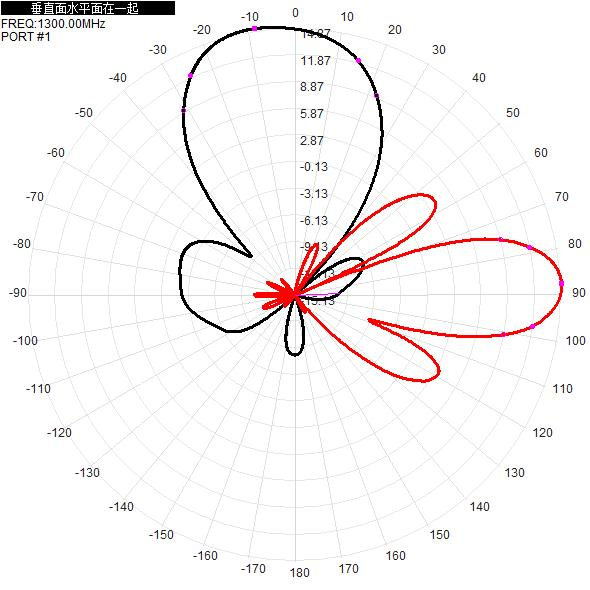Click the -70 degree angle label
590x590 pixels.
(x=35, y=196)
